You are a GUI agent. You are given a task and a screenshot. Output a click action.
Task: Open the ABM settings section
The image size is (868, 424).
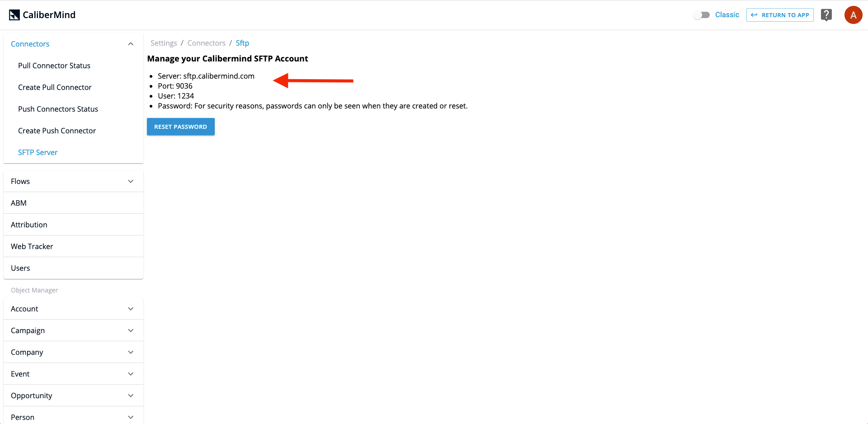73,203
